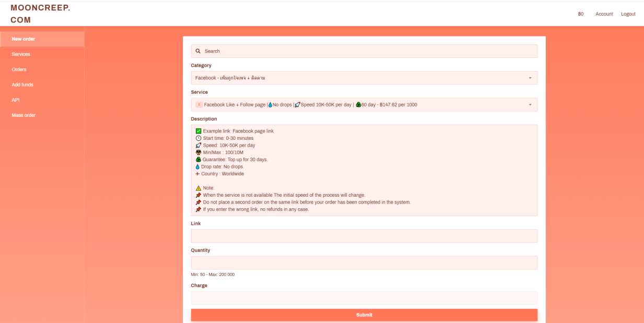The height and width of the screenshot is (323, 644).
Task: Click the pin icon beside second order warning
Action: [x=198, y=202]
